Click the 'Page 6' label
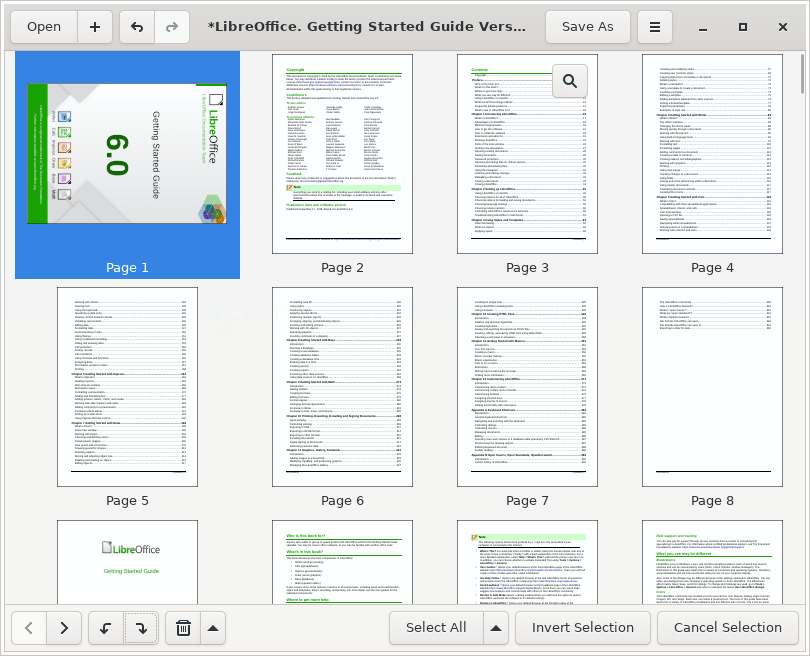This screenshot has width=810, height=656. (342, 501)
